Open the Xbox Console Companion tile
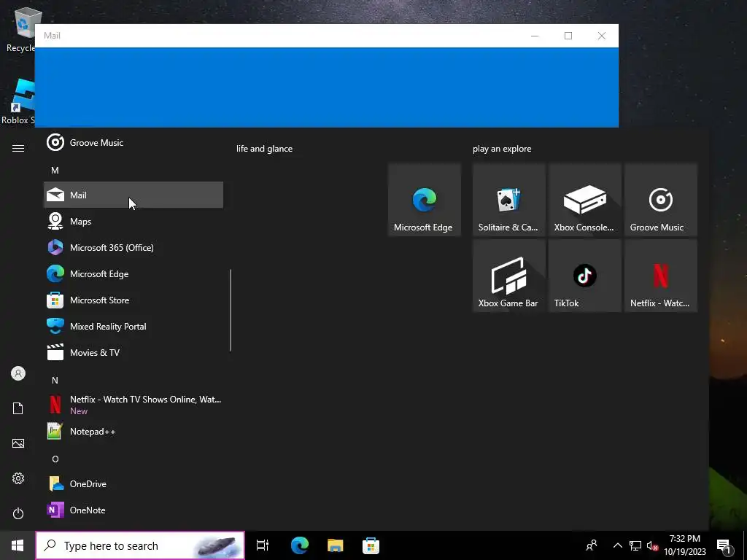The image size is (747, 560). click(x=584, y=200)
